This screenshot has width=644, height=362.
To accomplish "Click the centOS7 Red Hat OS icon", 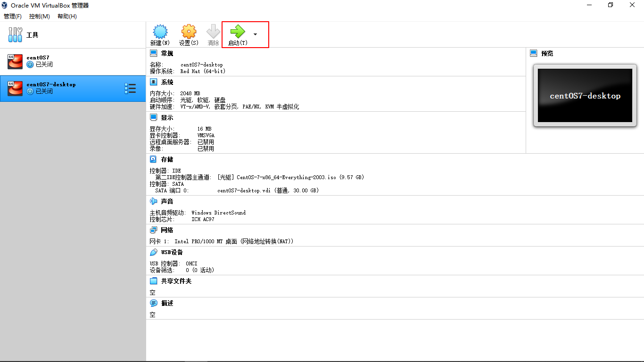I will coord(15,61).
